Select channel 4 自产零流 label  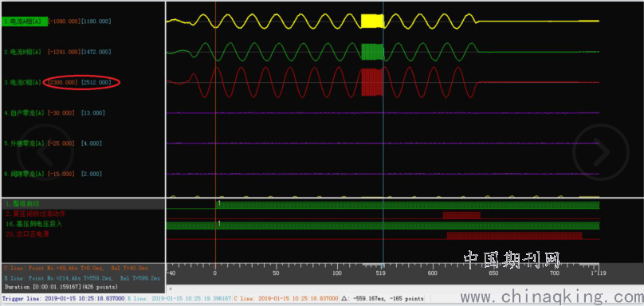[24, 113]
